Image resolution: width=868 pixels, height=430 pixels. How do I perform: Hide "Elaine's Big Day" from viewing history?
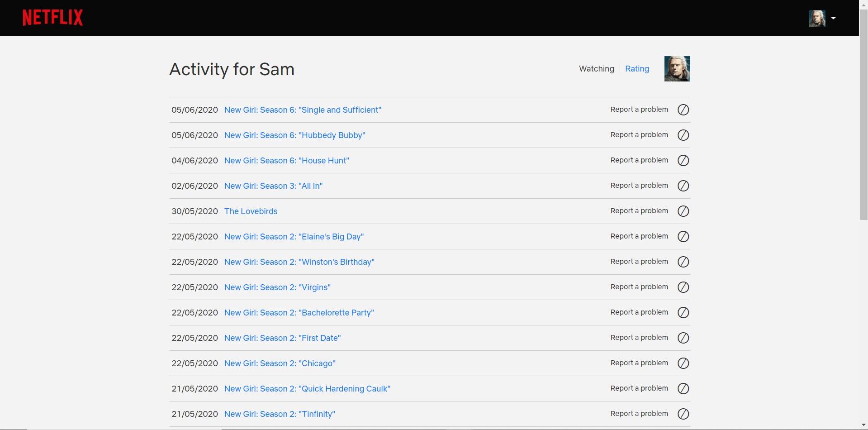click(683, 236)
